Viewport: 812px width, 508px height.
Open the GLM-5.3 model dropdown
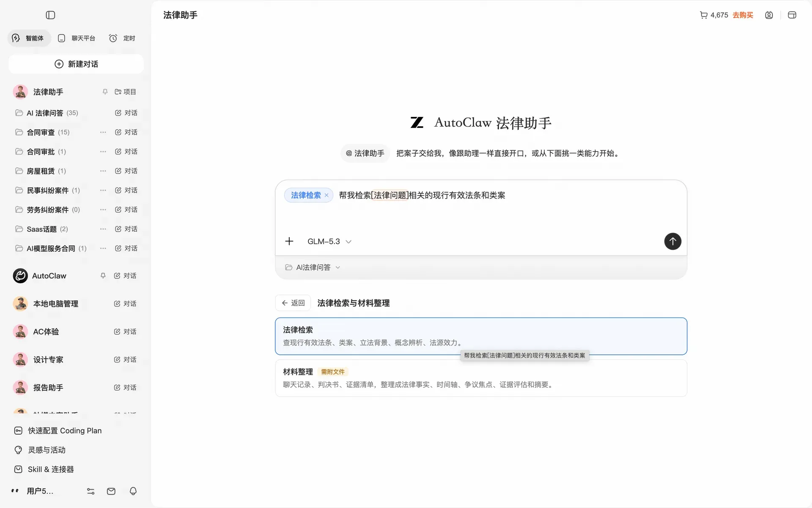pos(329,241)
